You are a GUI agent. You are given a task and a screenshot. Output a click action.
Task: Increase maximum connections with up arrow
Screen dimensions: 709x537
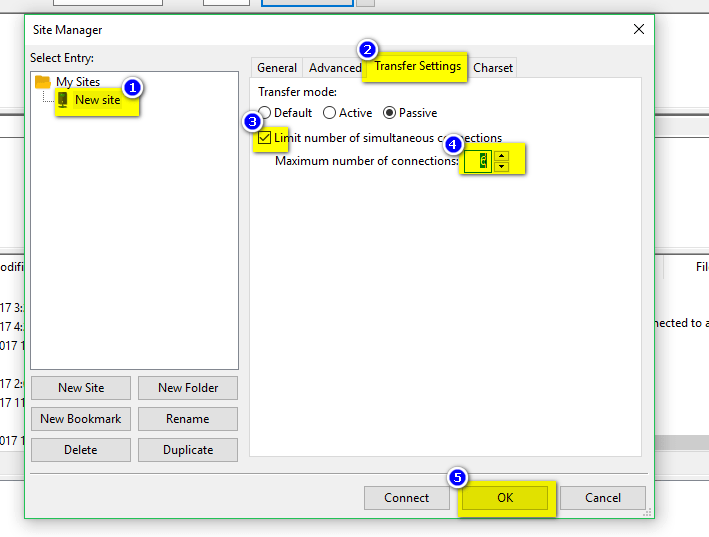501,156
